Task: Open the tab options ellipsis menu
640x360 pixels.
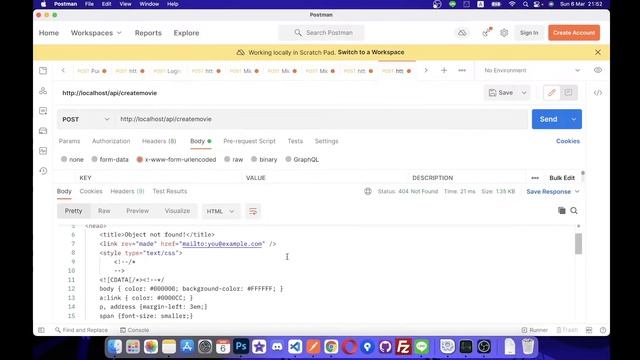Action: tap(462, 71)
